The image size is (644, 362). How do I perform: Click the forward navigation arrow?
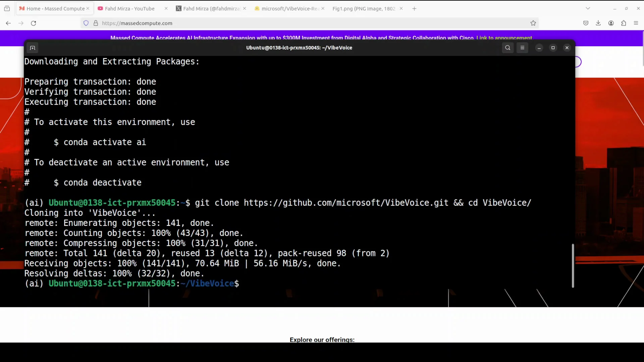pyautogui.click(x=21, y=23)
